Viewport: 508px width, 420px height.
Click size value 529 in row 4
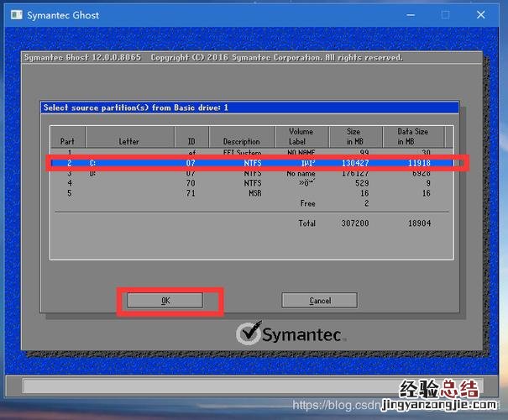(x=362, y=183)
